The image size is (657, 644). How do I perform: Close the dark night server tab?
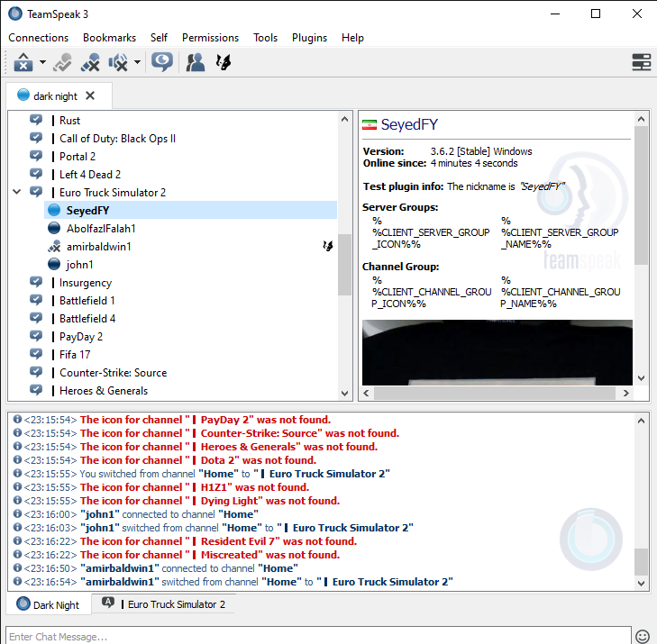point(89,95)
